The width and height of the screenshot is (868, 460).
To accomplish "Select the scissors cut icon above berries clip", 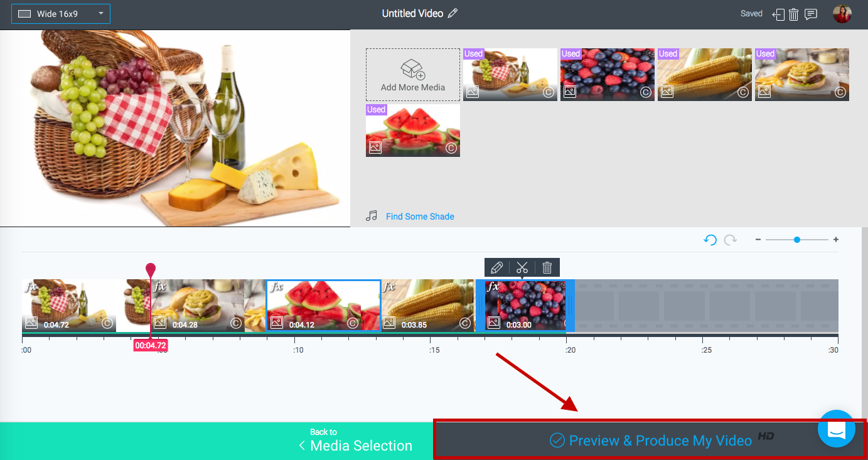I will click(x=522, y=268).
